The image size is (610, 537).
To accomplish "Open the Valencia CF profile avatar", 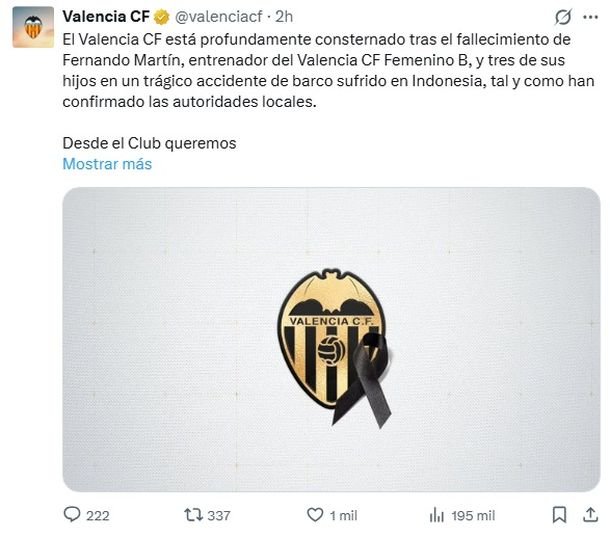I will pyautogui.click(x=33, y=27).
